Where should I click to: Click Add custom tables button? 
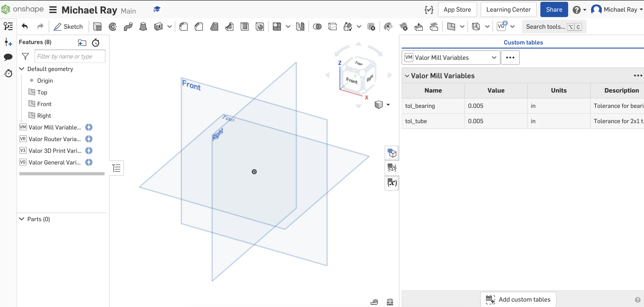518,300
